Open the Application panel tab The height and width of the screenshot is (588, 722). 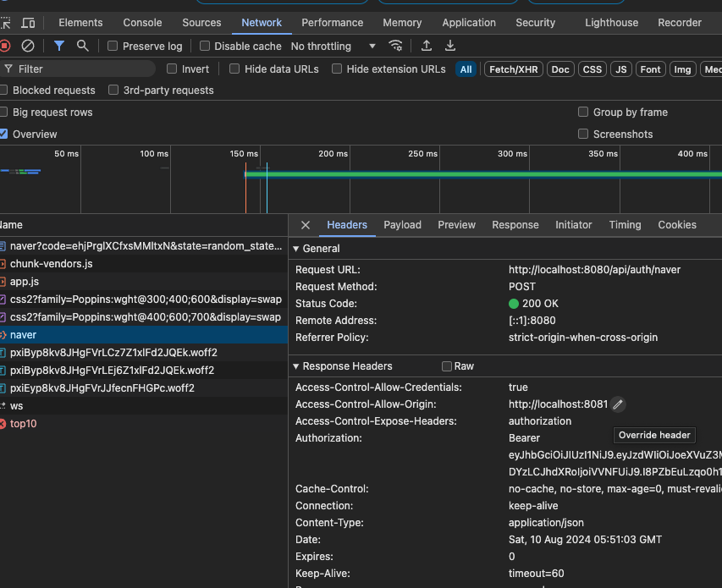tap(469, 23)
